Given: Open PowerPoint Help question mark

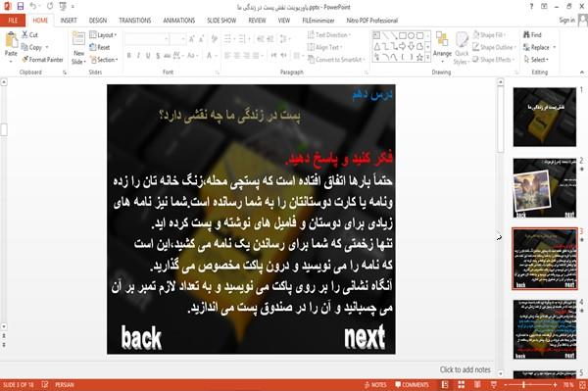Looking at the screenshot, I should (x=531, y=7).
